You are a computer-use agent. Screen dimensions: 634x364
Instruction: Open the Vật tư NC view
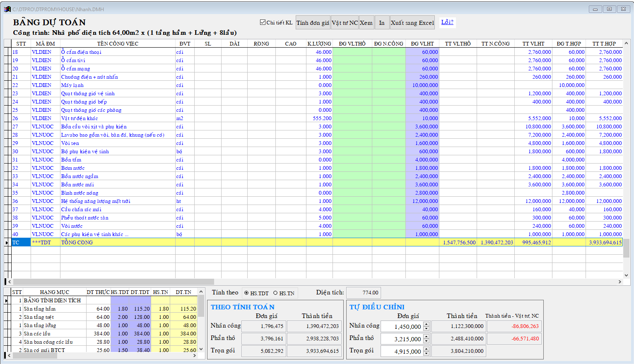pos(345,23)
